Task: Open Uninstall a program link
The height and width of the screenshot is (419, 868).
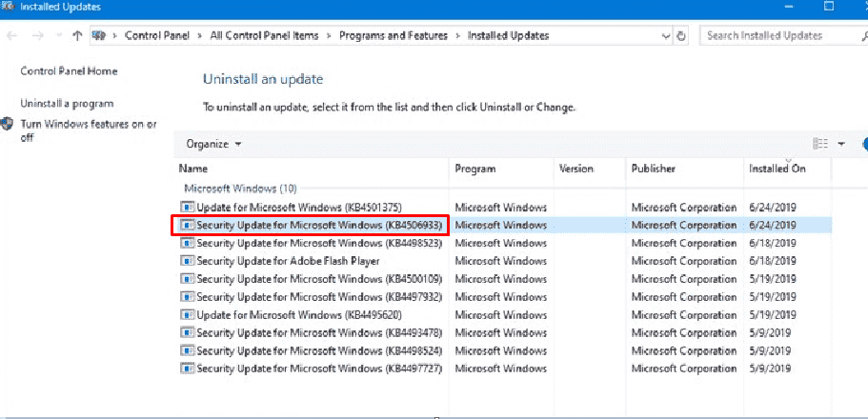Action: (67, 104)
